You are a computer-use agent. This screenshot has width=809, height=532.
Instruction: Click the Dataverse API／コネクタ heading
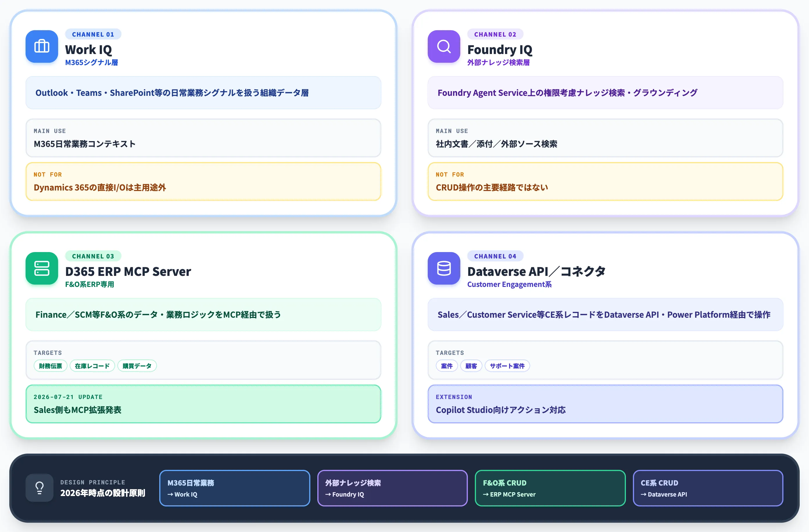(x=536, y=272)
